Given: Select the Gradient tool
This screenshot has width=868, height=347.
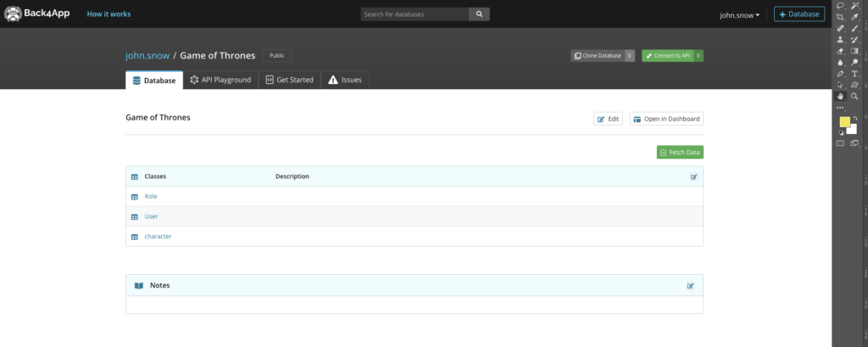Looking at the screenshot, I should [854, 51].
